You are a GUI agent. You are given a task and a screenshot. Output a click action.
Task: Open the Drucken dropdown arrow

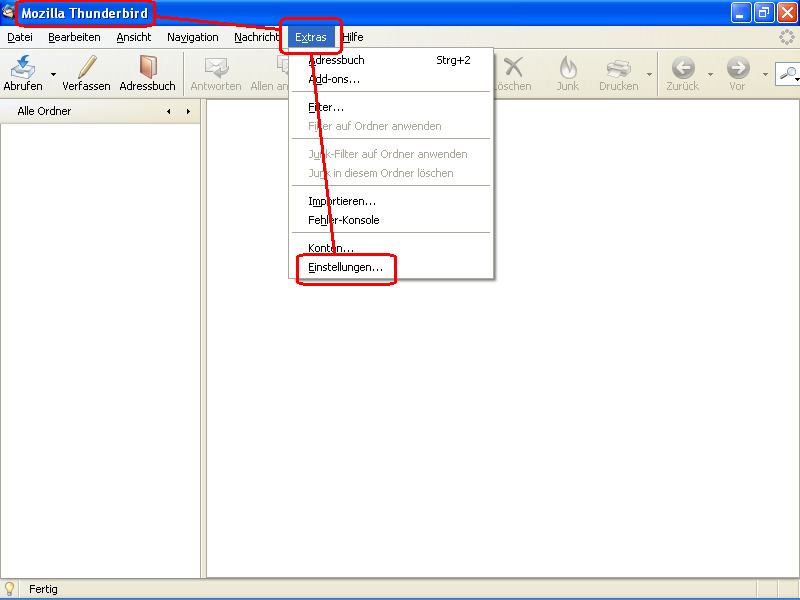click(x=649, y=75)
